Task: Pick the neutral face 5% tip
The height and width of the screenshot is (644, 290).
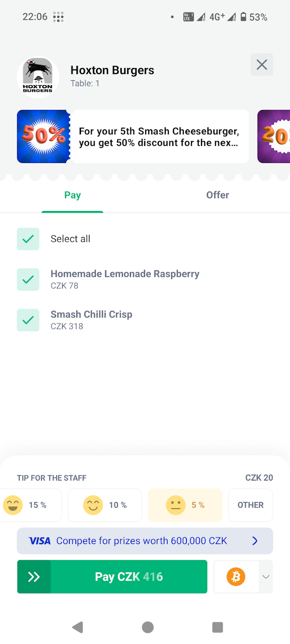Action: pos(185,505)
